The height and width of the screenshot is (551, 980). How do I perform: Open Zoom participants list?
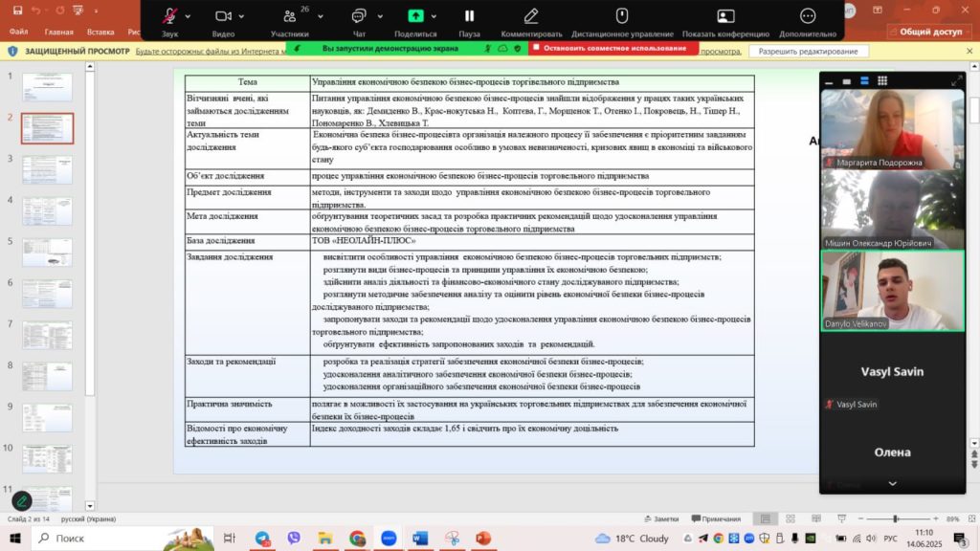pyautogui.click(x=289, y=16)
